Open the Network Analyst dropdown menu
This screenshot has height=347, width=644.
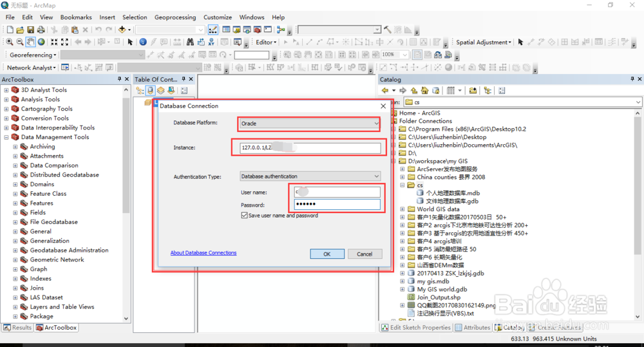[x=31, y=68]
